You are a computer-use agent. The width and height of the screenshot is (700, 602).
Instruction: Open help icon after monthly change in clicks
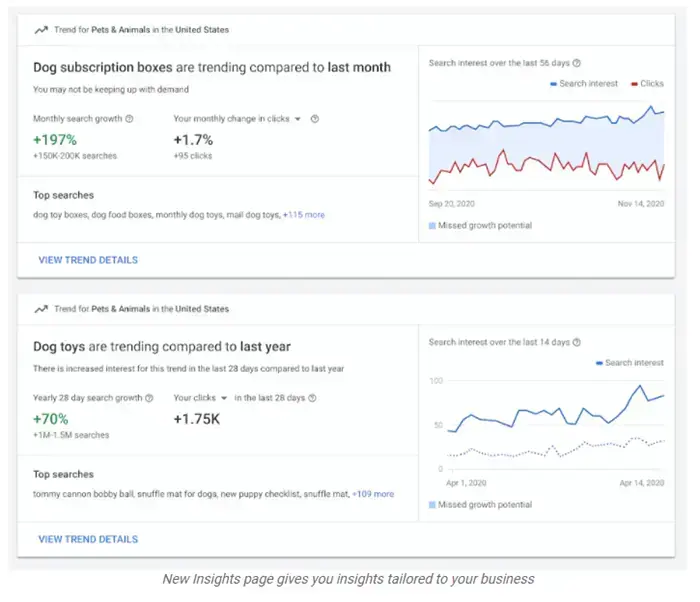point(314,119)
